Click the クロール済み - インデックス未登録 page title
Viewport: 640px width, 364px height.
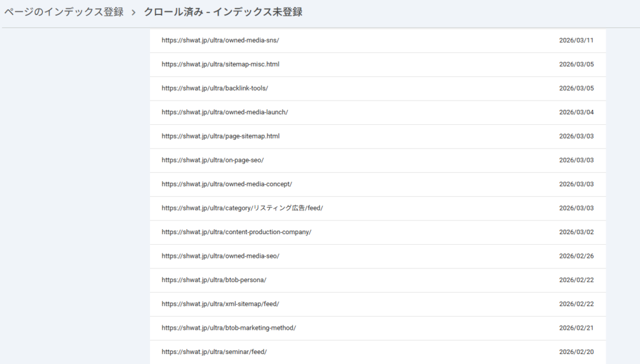(x=223, y=12)
